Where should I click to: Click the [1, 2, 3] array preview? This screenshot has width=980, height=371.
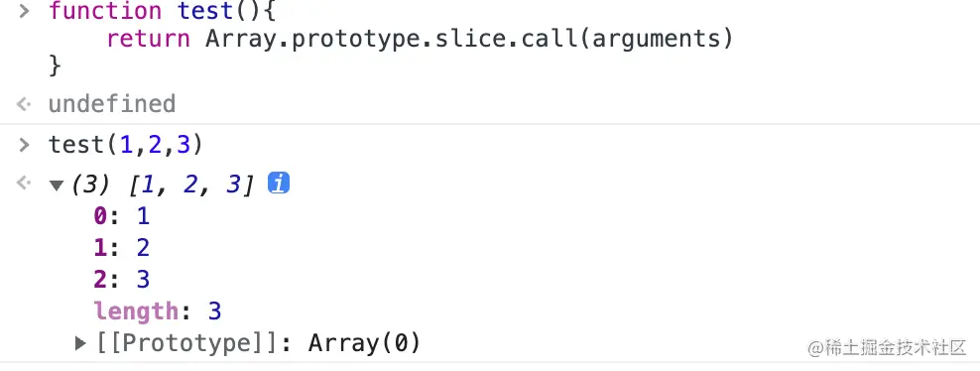point(191,185)
